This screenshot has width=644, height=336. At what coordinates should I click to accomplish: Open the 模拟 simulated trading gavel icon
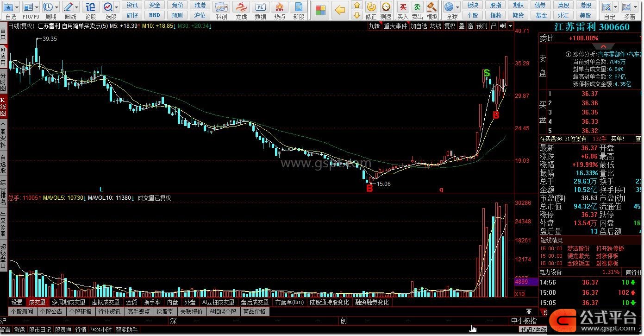click(x=432, y=6)
